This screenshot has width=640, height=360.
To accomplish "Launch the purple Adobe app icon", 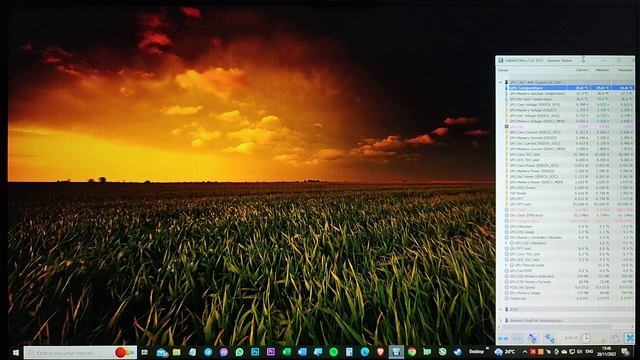I will click(x=271, y=352).
